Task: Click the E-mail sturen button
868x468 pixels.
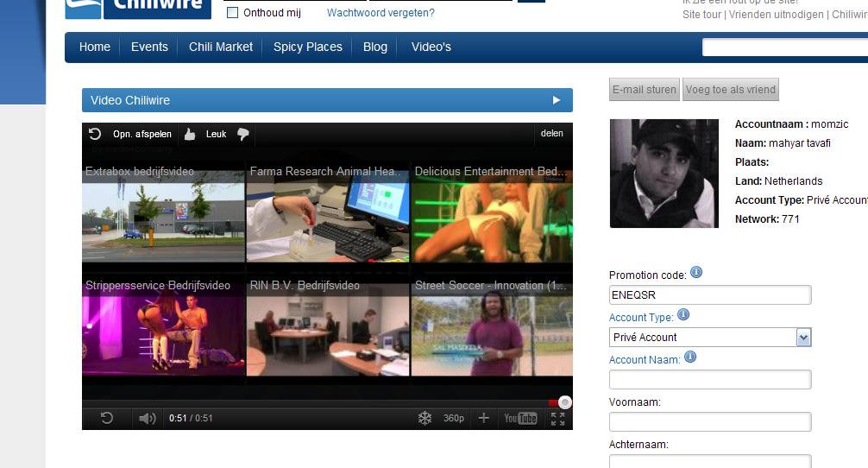Action: (x=645, y=90)
